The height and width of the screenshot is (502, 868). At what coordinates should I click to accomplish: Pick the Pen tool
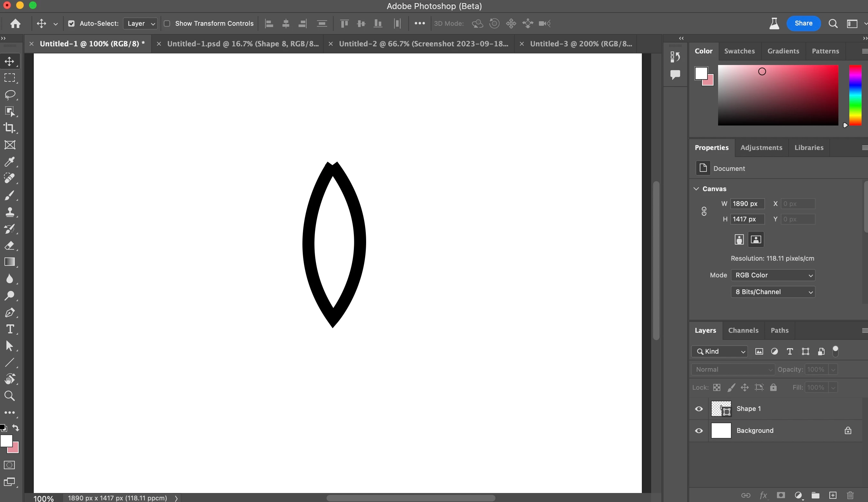[10, 312]
